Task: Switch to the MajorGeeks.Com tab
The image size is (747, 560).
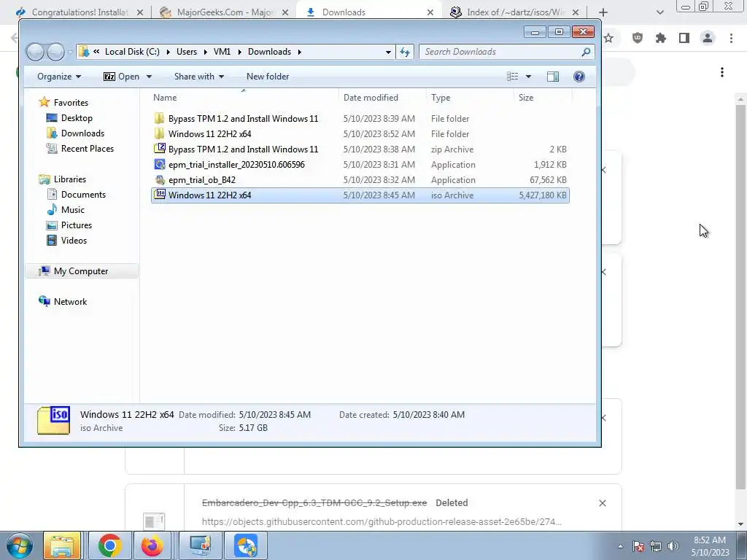Action: tap(225, 12)
